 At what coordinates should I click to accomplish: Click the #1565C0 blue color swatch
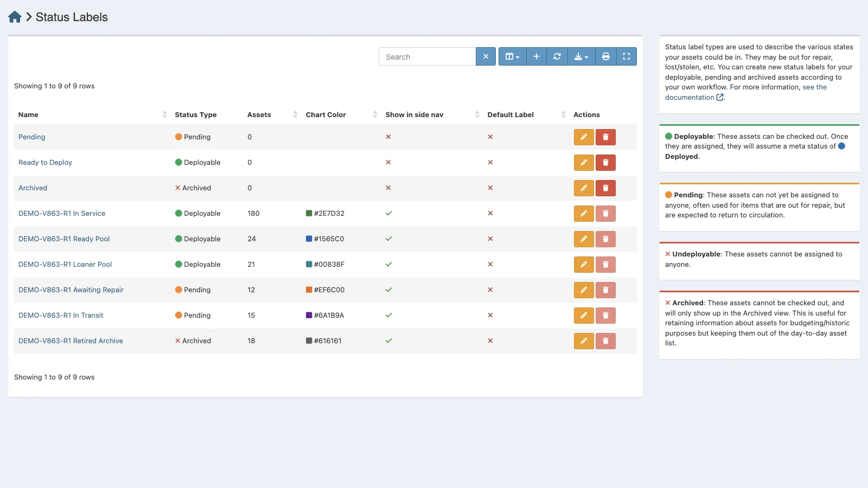click(309, 239)
